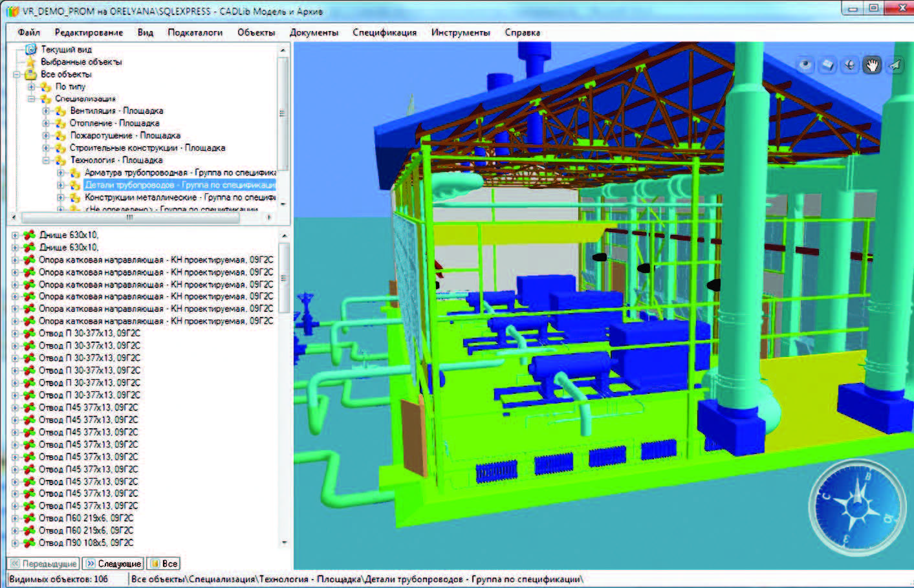
Task: Open the Подкаталоги menu
Action: [x=195, y=32]
